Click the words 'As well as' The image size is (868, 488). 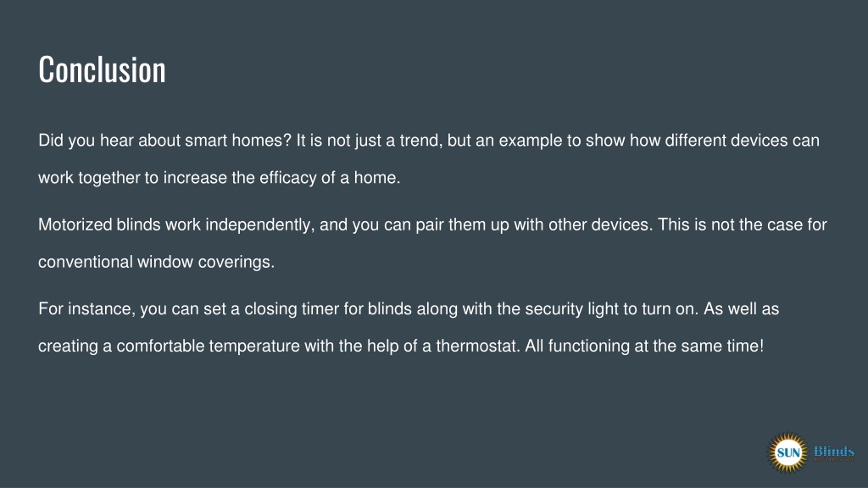(x=741, y=308)
